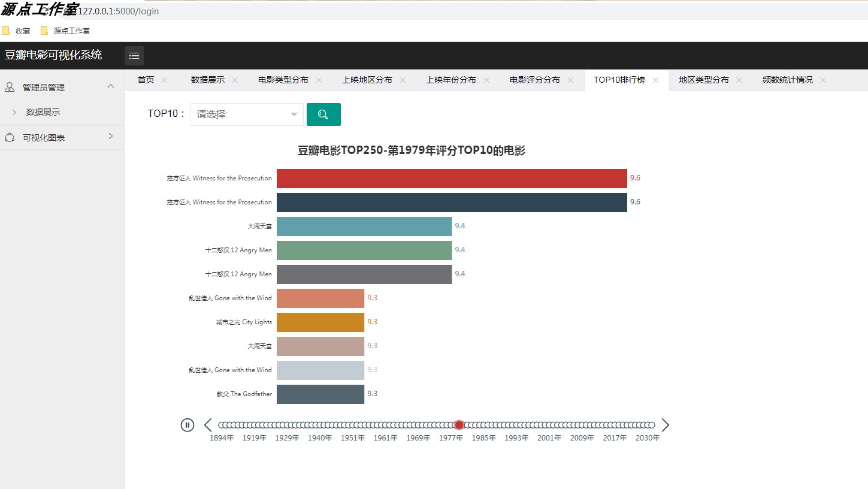Click the teal 大闹天宫 9.4 bar
The image size is (868, 489).
pos(364,227)
